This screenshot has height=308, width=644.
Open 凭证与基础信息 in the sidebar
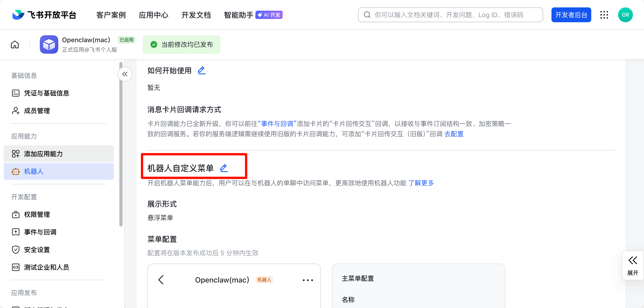tap(47, 93)
